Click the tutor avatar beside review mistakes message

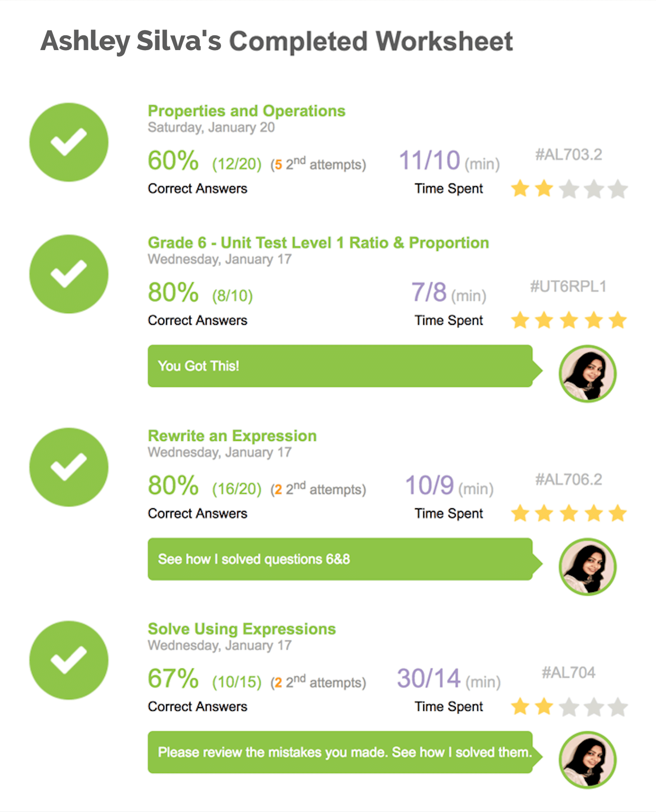587,760
